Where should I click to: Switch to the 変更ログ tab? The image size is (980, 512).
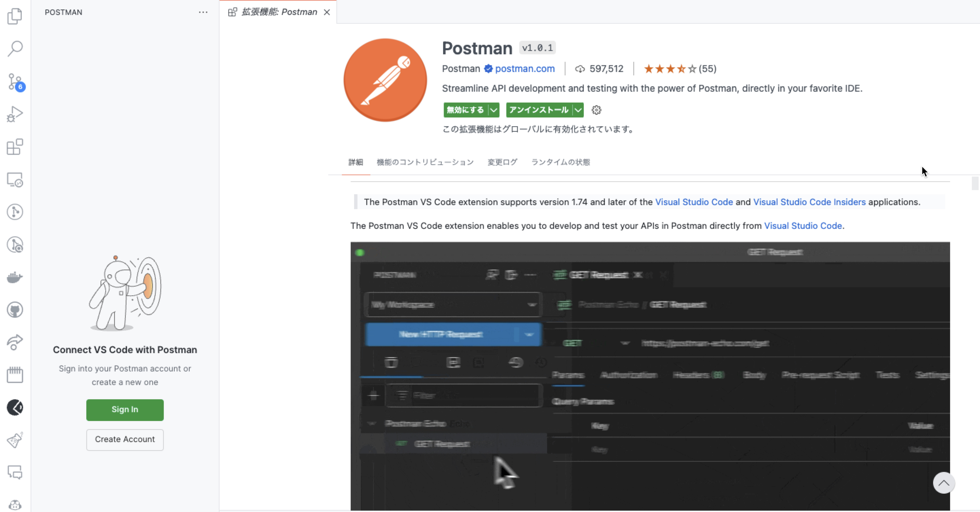click(x=502, y=162)
